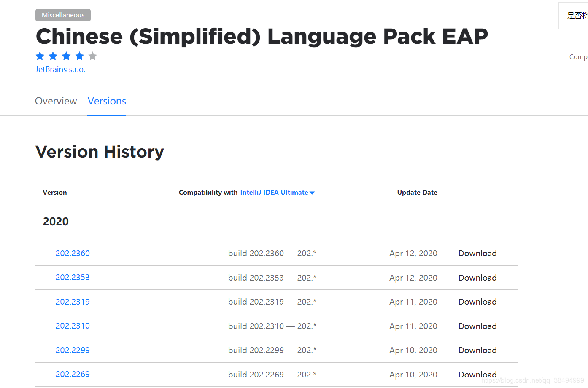
Task: Click the second rating star
Action: pyautogui.click(x=53, y=56)
